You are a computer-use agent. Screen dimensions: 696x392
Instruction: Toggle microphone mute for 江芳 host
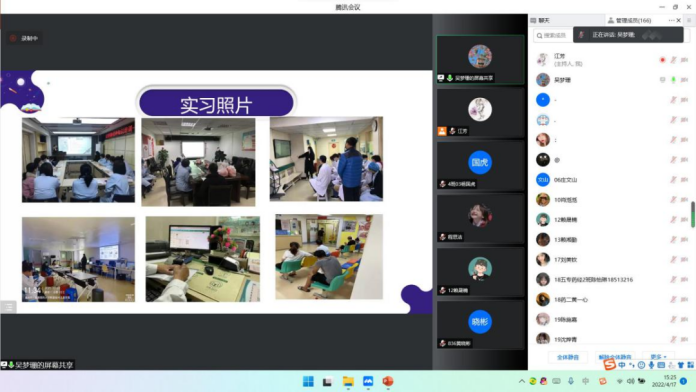click(673, 60)
